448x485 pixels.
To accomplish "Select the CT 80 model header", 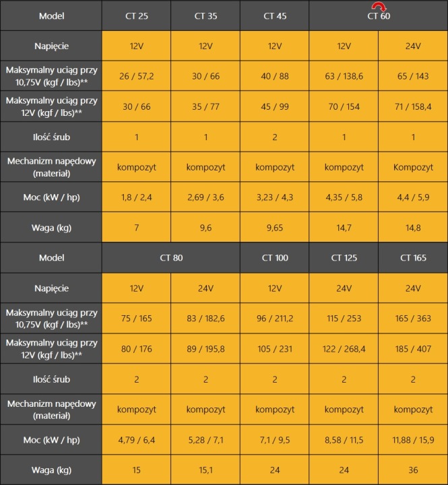I will (x=171, y=257).
